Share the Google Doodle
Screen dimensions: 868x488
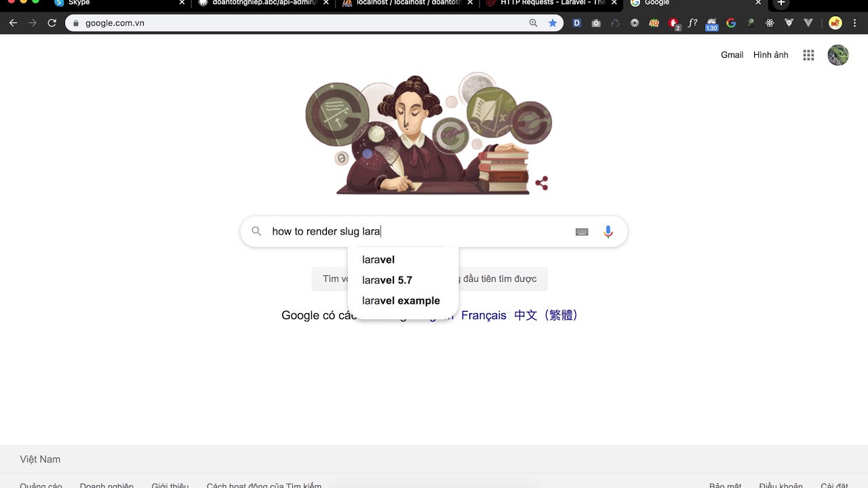(x=542, y=183)
